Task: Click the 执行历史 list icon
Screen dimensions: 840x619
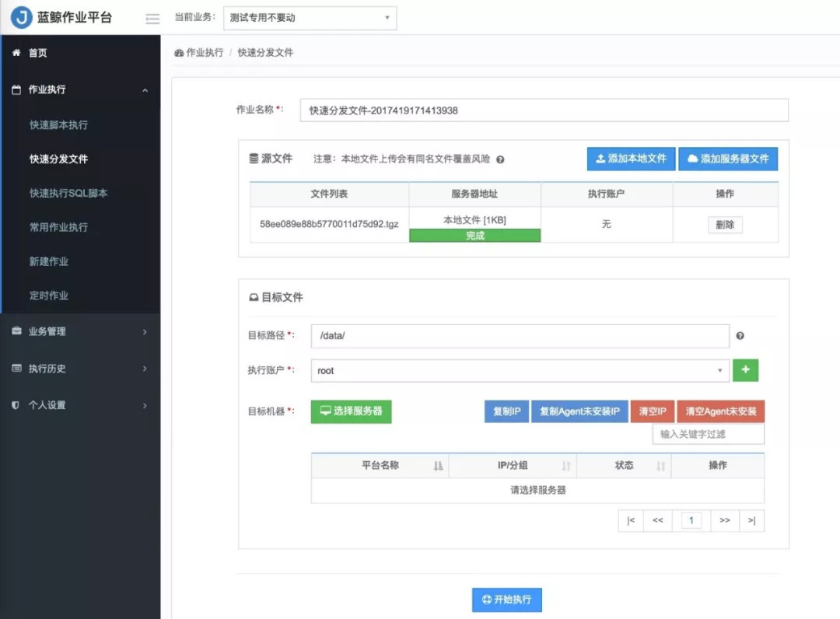Action: pos(16,368)
